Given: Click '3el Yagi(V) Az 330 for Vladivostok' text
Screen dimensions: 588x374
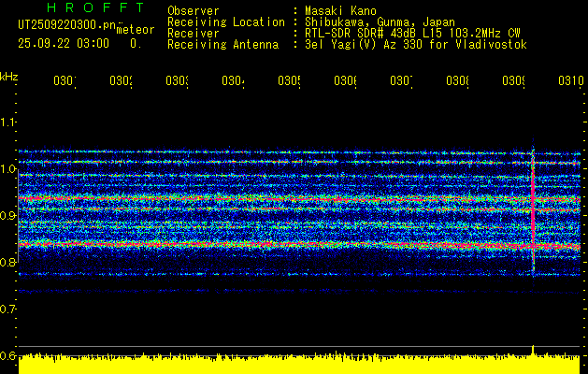Looking at the screenshot, I should pos(416,45).
